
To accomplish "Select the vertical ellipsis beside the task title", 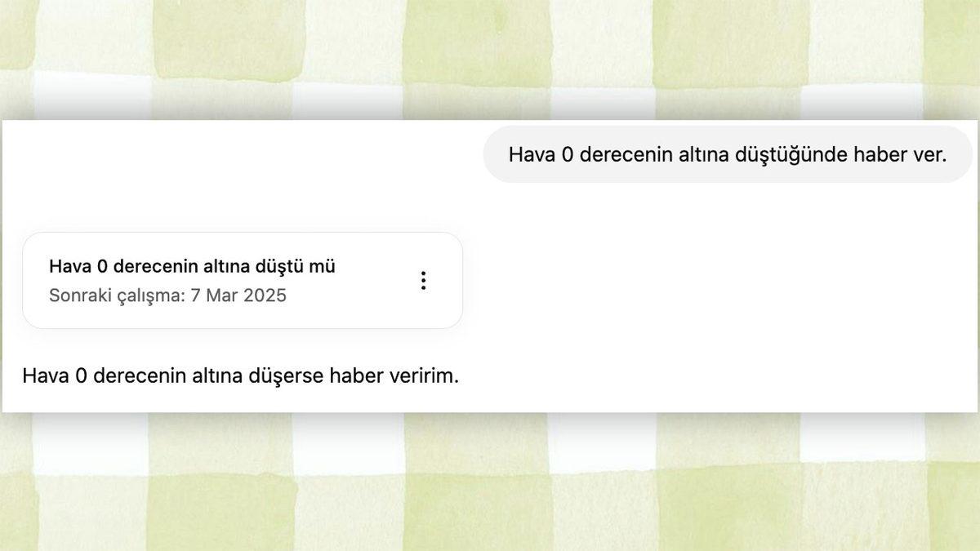I will 423,280.
